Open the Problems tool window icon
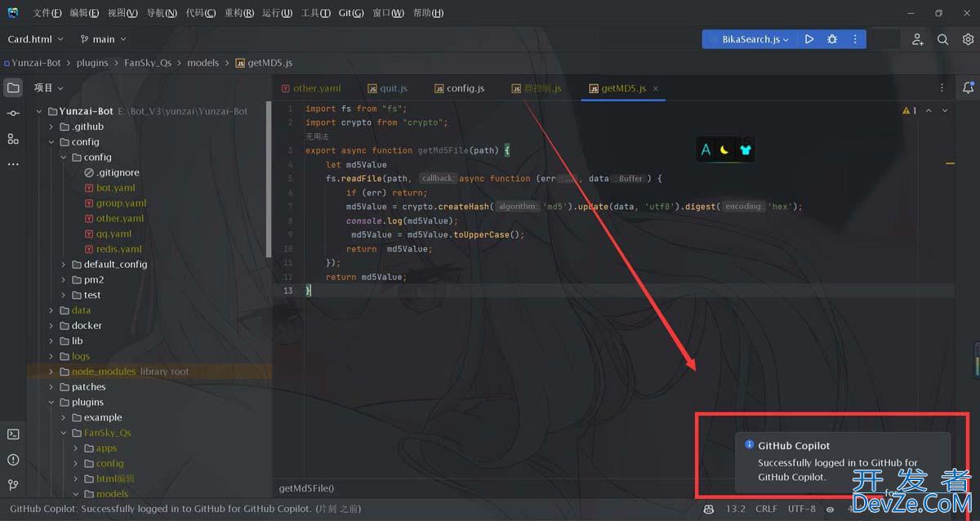Viewport: 980px width, 521px height. (x=13, y=460)
